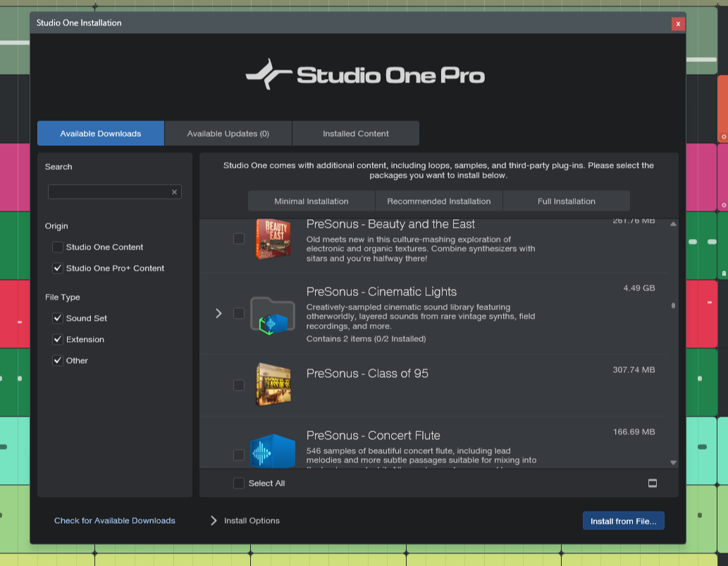Open the Available Updates (0) tab
728x566 pixels.
click(x=228, y=133)
